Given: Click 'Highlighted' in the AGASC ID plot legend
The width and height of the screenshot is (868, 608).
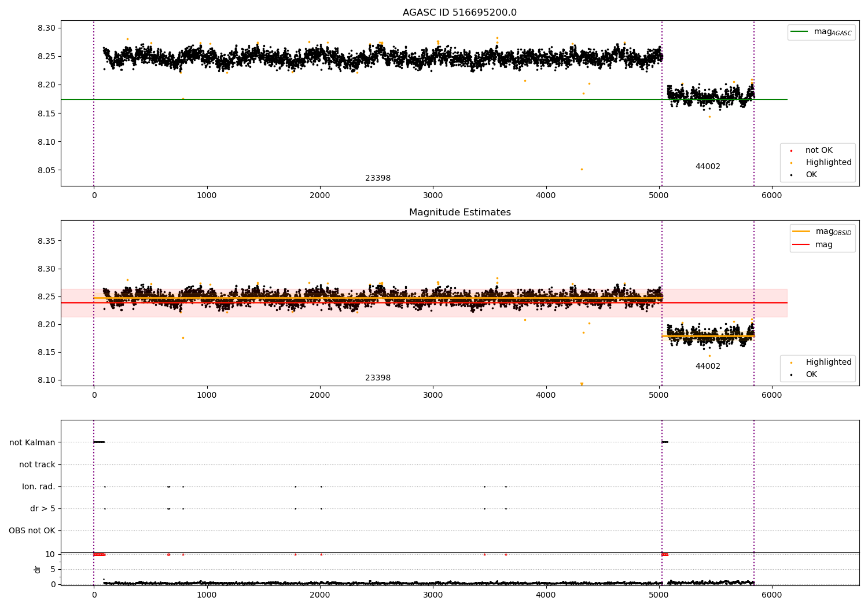Looking at the screenshot, I should click(829, 163).
